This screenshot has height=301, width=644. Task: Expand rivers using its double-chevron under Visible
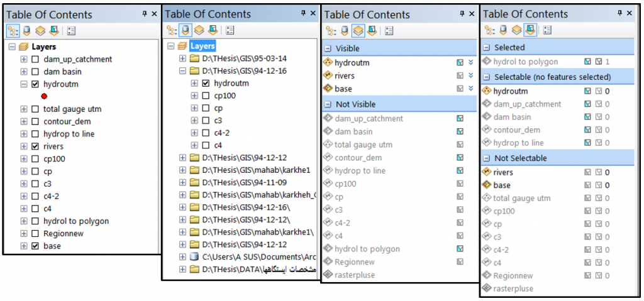(470, 76)
